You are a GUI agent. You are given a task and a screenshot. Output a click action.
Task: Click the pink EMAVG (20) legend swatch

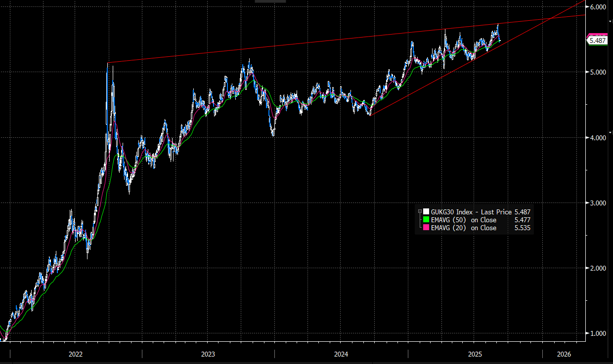click(426, 228)
